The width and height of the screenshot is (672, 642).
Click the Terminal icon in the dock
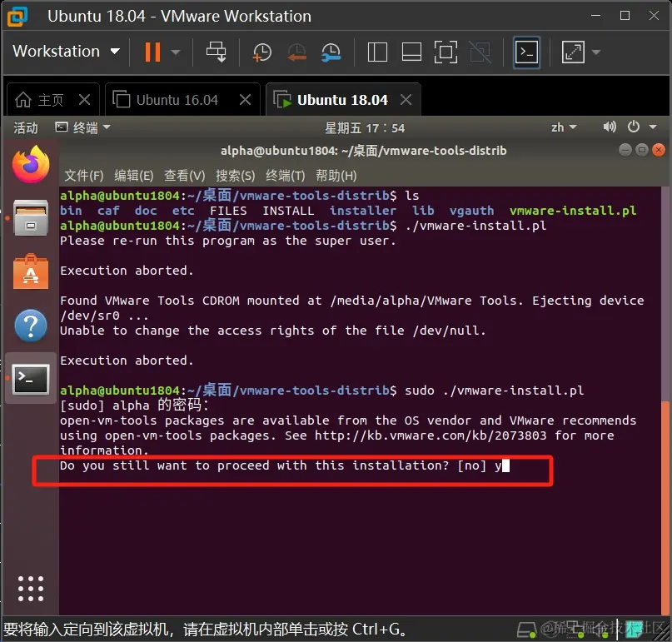click(x=31, y=379)
